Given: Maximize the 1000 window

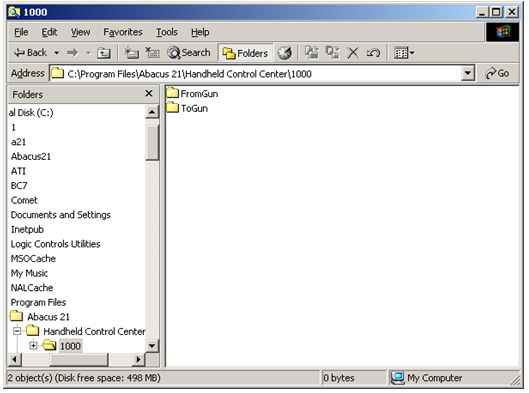Looking at the screenshot, I should point(496,12).
